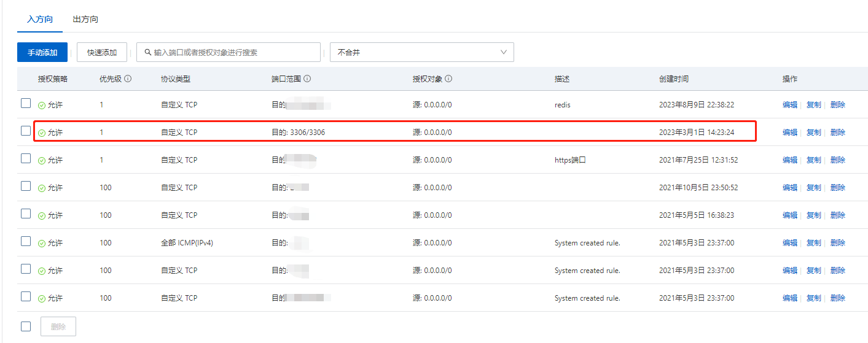Click 编辑 for the 全部 ICMP(IPv4) rule

[790, 243]
